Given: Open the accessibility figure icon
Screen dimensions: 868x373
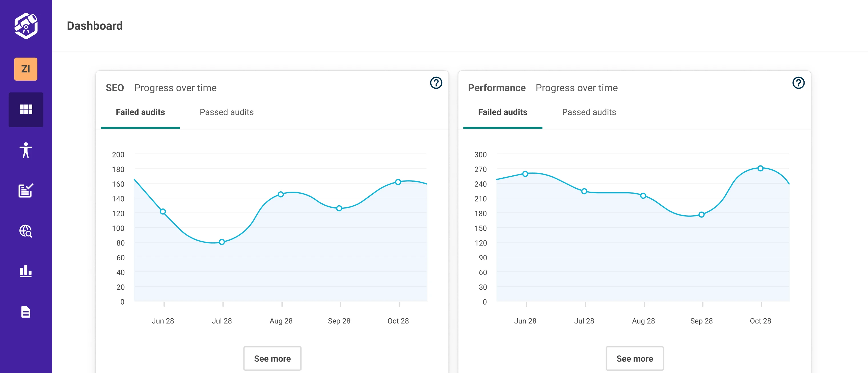Looking at the screenshot, I should point(26,150).
